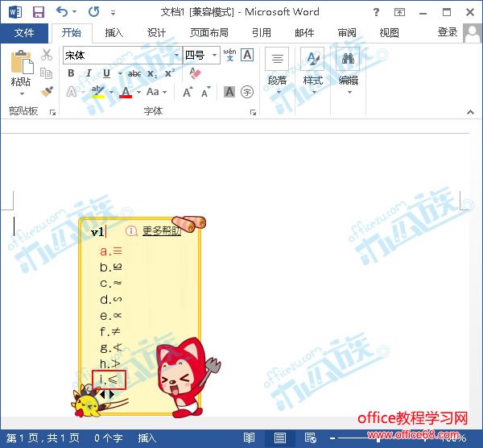Image resolution: width=483 pixels, height=448 pixels.
Task: Switch to the 设计 Design tab
Action: 156,33
